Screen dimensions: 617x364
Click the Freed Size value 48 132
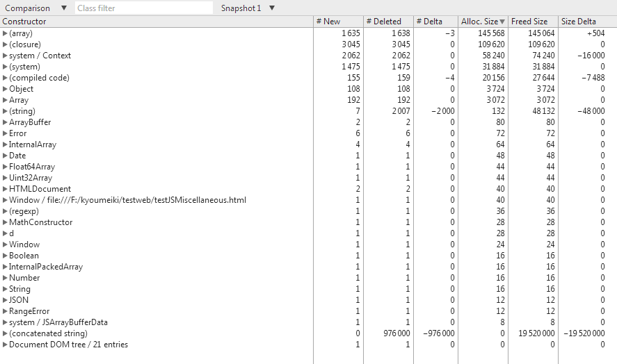pyautogui.click(x=543, y=111)
